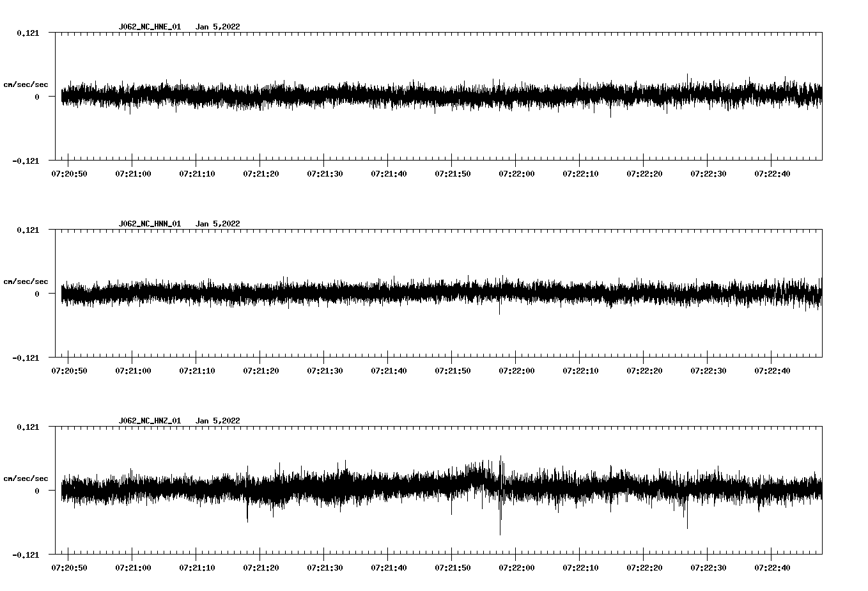Click the Jan 5,2022 date beside HNN title
This screenshot has height=591, width=868.
click(x=218, y=224)
